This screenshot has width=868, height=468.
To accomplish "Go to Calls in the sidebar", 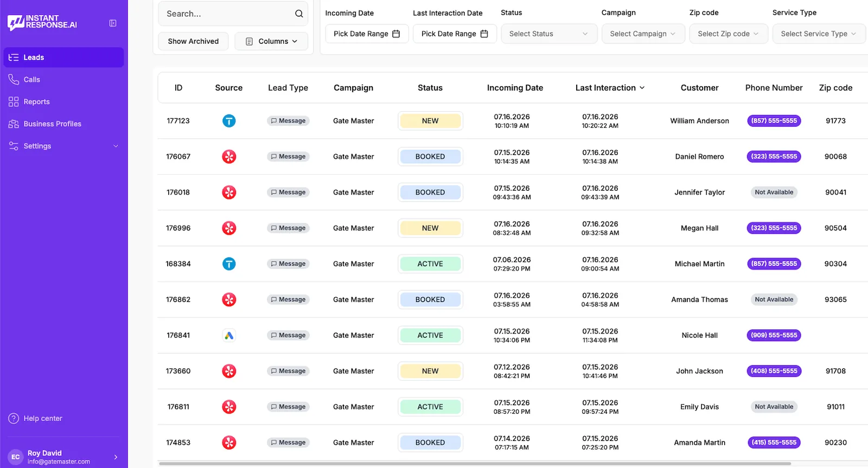I will [x=63, y=80].
